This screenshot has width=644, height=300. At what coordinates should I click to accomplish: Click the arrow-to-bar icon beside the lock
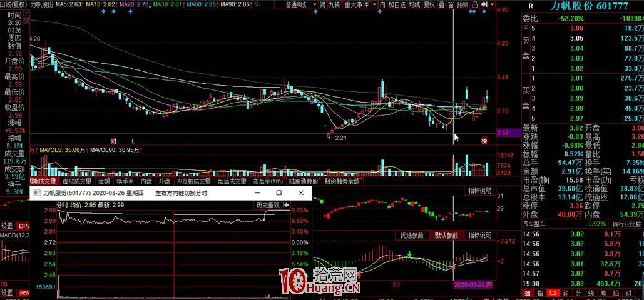coord(484,4)
